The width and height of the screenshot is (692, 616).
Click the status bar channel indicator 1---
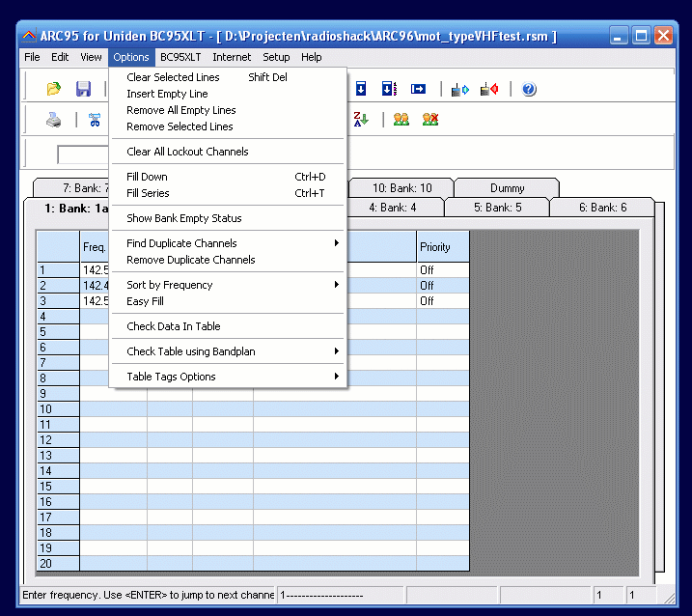tap(340, 596)
